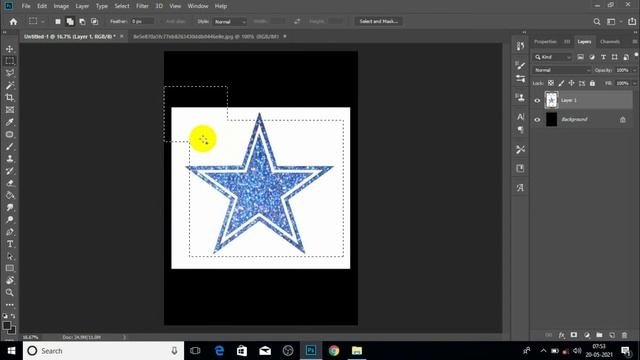Hide Layer 1 with its eye icon

[537, 100]
